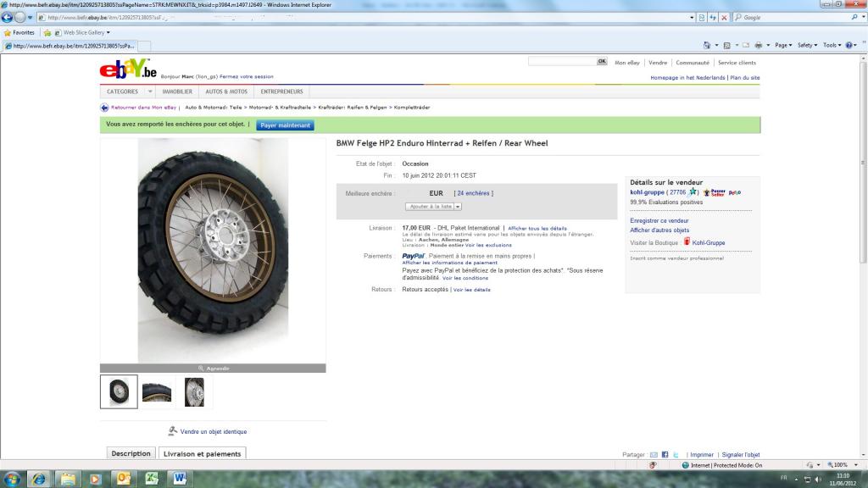
Task: Open the Ajouter à la liste dropdown arrow
Action: tap(458, 207)
